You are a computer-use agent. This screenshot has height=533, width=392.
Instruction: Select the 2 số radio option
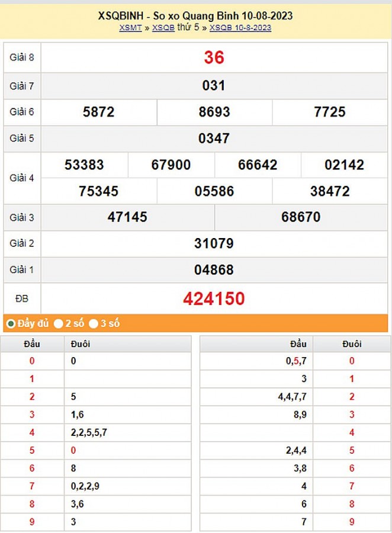pos(58,323)
